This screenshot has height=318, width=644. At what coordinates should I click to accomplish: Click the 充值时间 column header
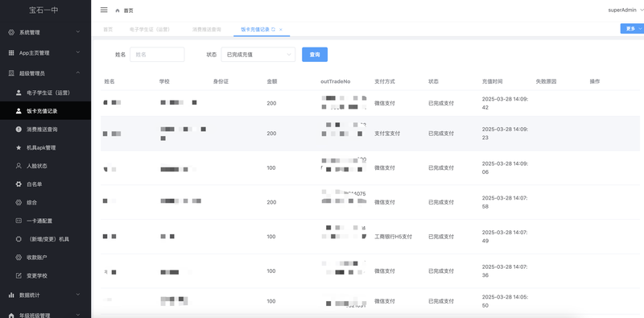492,81
